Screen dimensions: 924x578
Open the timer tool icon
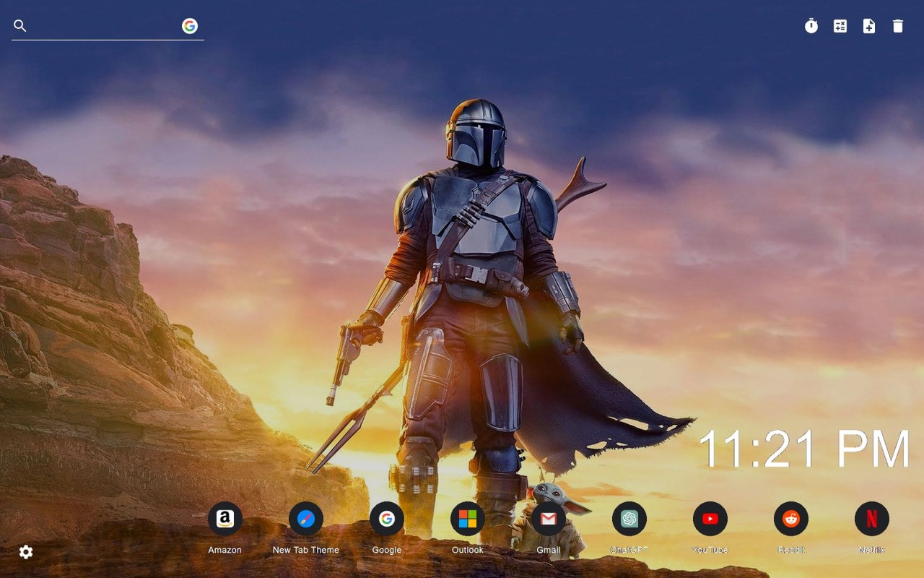pos(811,26)
